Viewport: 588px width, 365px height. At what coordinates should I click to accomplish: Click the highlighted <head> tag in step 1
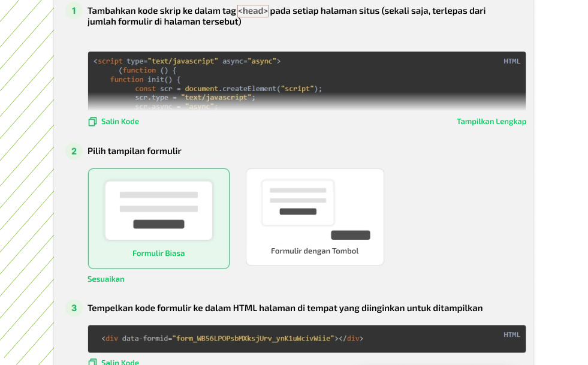tap(253, 11)
